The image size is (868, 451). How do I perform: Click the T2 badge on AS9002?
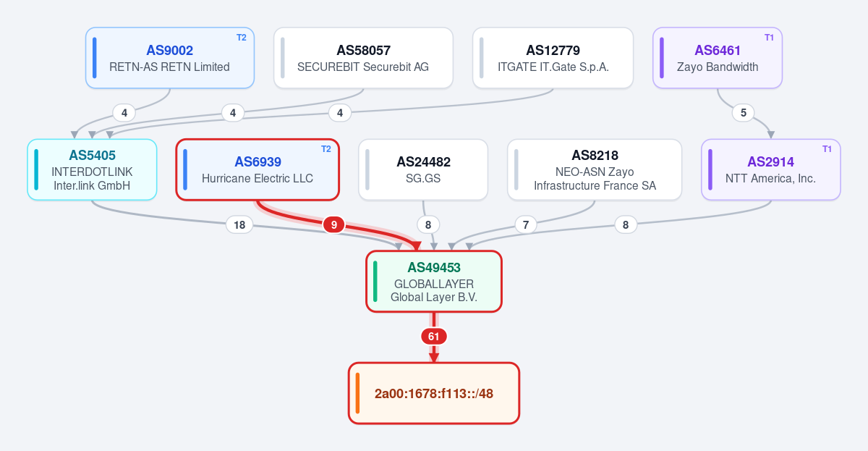pos(242,37)
